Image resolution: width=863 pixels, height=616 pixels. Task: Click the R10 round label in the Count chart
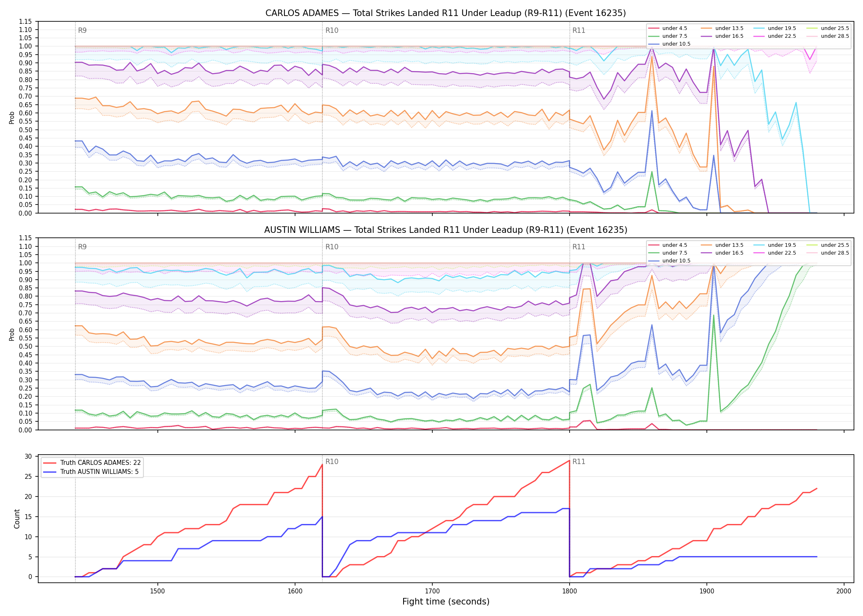coord(332,462)
